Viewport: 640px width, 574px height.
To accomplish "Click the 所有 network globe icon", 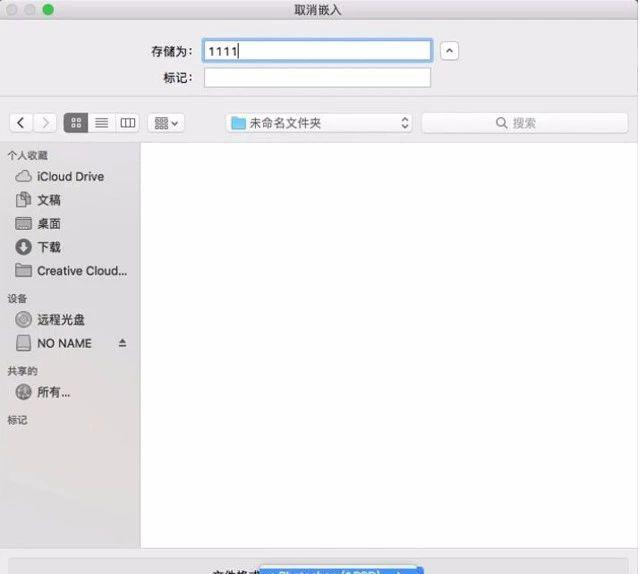I will (x=23, y=392).
